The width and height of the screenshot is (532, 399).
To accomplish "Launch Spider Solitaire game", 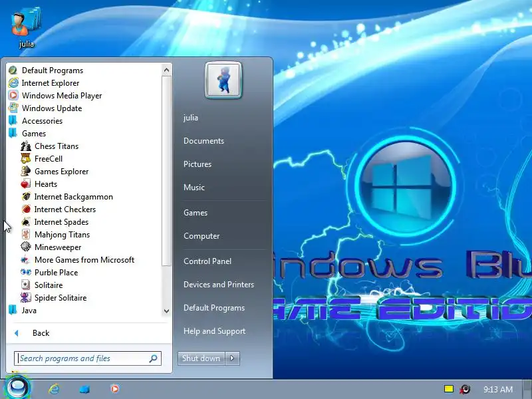I will pyautogui.click(x=54, y=298).
